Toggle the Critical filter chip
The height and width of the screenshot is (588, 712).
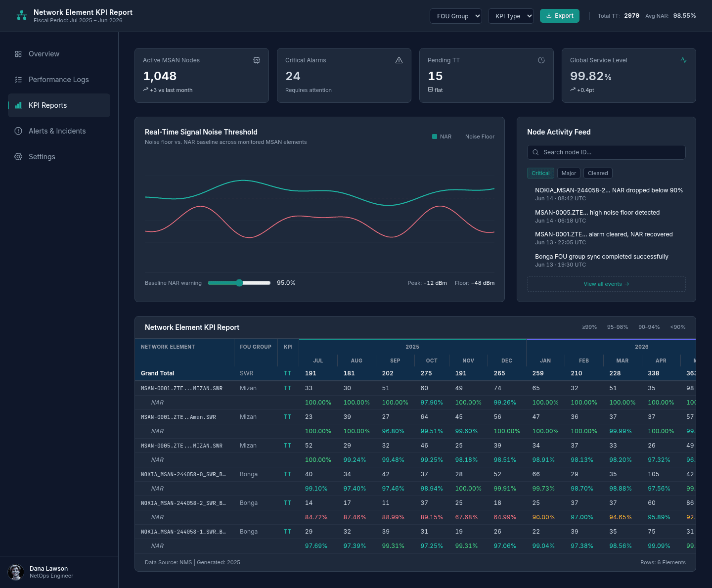tap(540, 173)
